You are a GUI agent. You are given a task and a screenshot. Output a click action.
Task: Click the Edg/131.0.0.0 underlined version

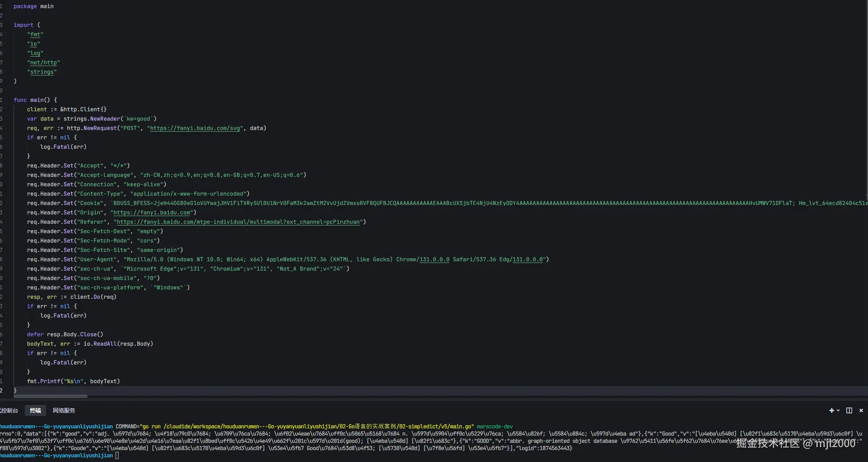[x=528, y=259]
